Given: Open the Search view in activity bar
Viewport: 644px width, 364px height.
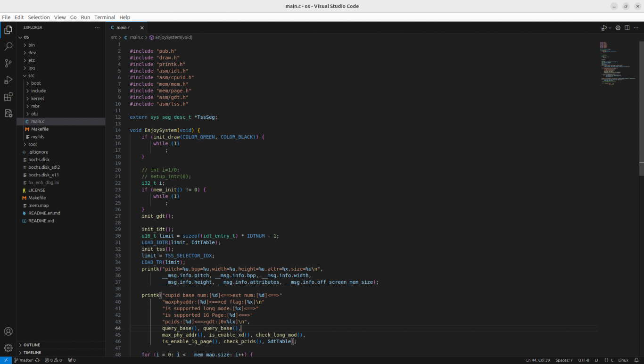Looking at the screenshot, I should pos(8,47).
